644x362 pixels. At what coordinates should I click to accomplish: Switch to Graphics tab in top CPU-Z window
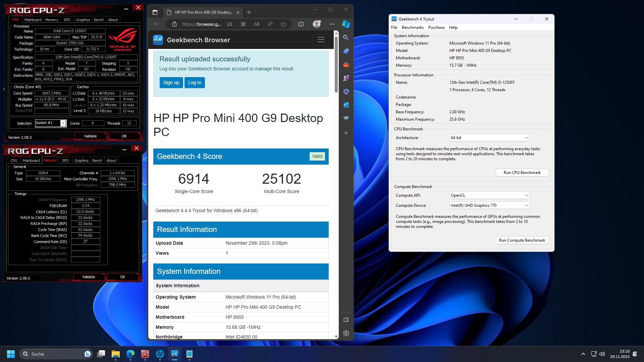[83, 20]
